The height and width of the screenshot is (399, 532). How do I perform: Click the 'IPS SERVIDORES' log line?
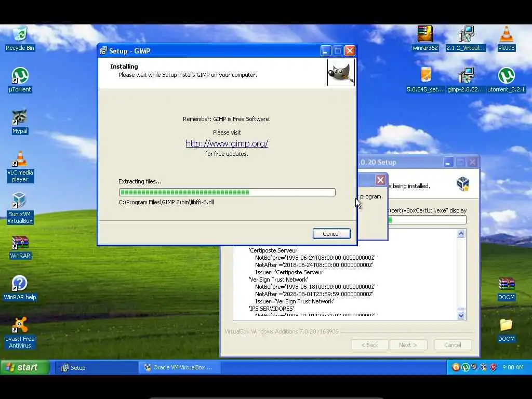271,309
